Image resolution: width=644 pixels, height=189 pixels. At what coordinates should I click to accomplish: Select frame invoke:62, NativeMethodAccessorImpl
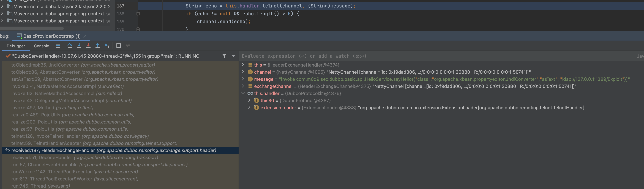pos(120,93)
